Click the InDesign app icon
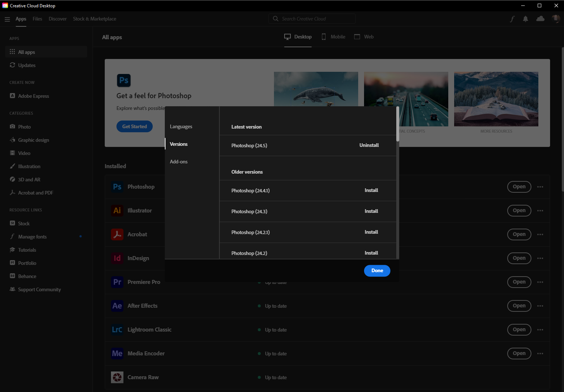This screenshot has height=392, width=564. pyautogui.click(x=117, y=258)
